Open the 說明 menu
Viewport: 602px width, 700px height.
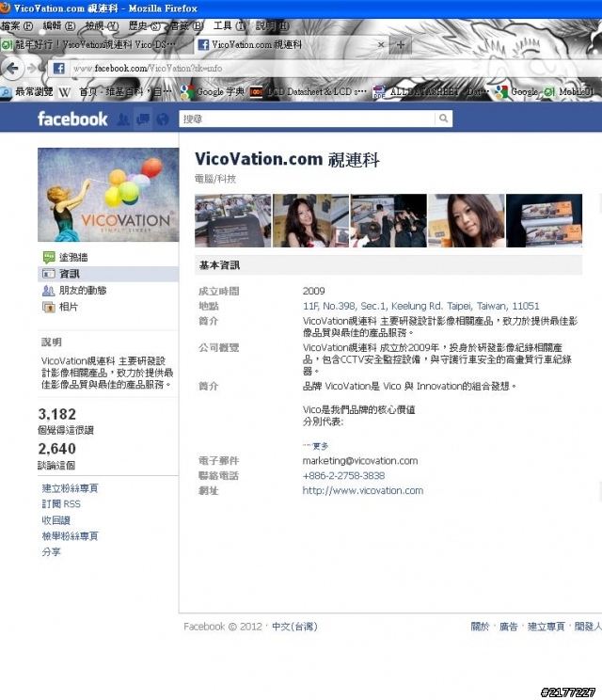point(272,26)
